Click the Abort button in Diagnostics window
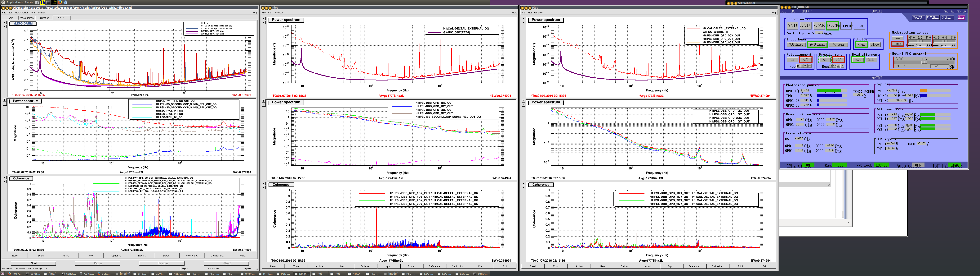 coord(227,263)
